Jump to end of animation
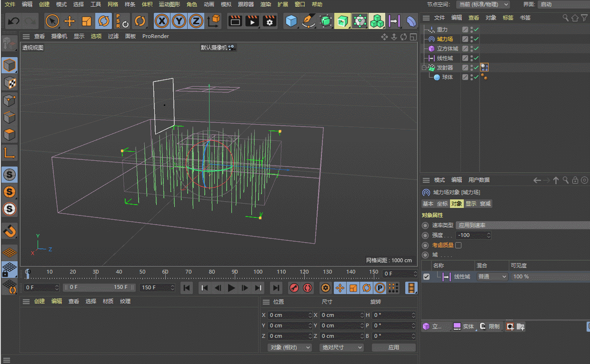This screenshot has width=590, height=364. coord(276,287)
